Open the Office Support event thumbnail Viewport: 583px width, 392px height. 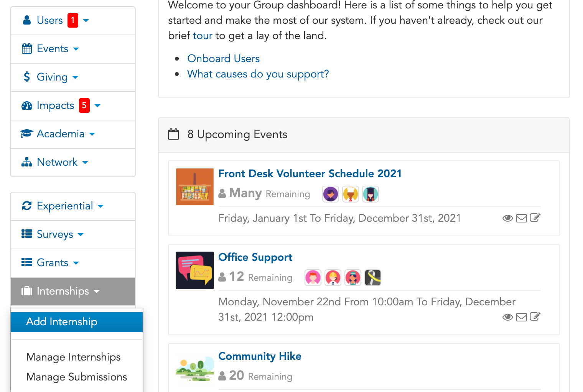coord(195,270)
